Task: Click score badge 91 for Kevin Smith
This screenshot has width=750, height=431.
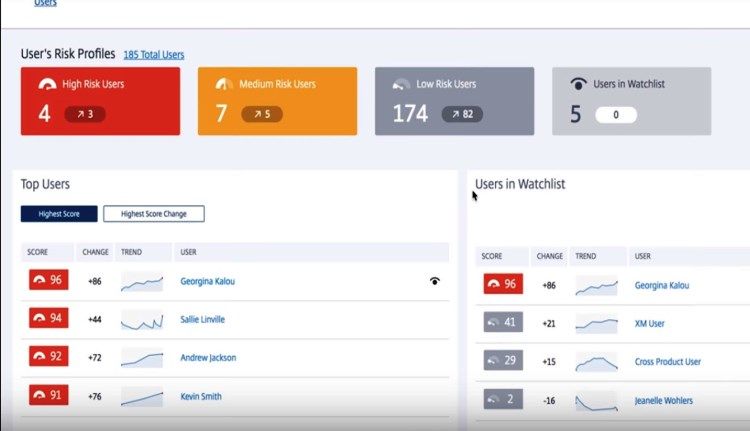Action: (x=49, y=395)
